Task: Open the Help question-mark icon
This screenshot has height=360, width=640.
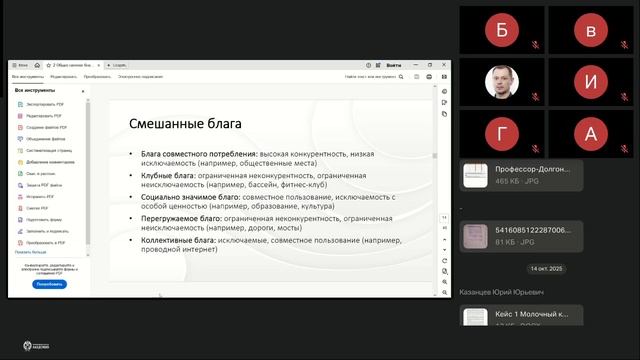Action: [368, 65]
